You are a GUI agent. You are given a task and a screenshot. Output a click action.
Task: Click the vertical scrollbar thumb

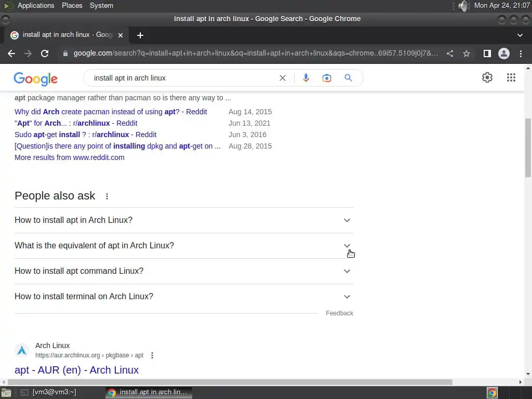[x=528, y=148]
